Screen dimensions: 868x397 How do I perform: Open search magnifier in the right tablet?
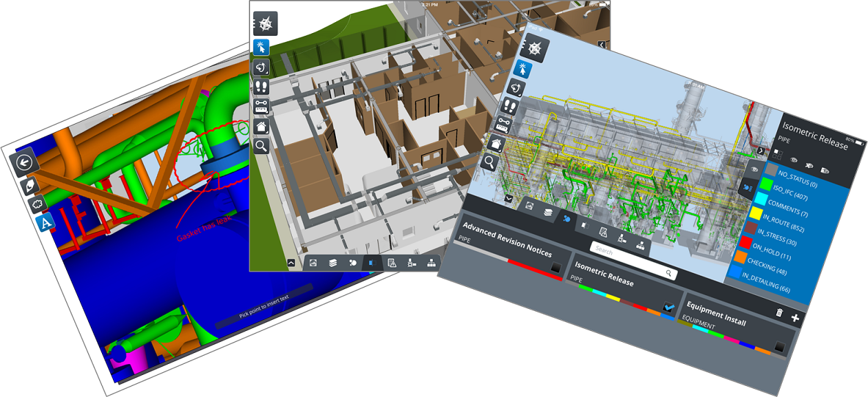point(489,162)
